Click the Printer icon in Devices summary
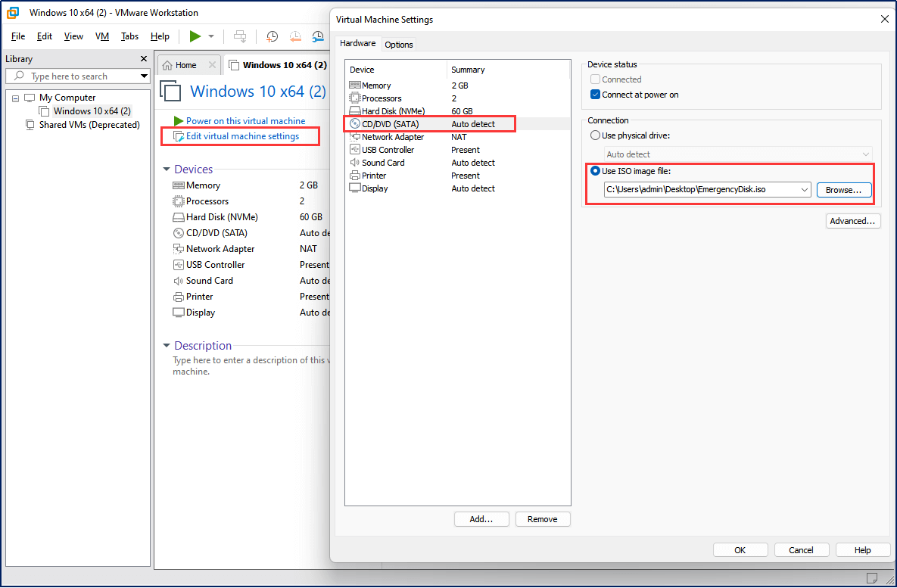 (179, 297)
